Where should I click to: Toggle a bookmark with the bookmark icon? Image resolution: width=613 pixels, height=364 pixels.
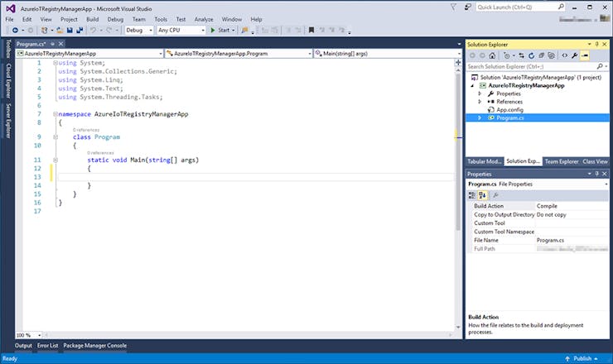click(x=311, y=30)
